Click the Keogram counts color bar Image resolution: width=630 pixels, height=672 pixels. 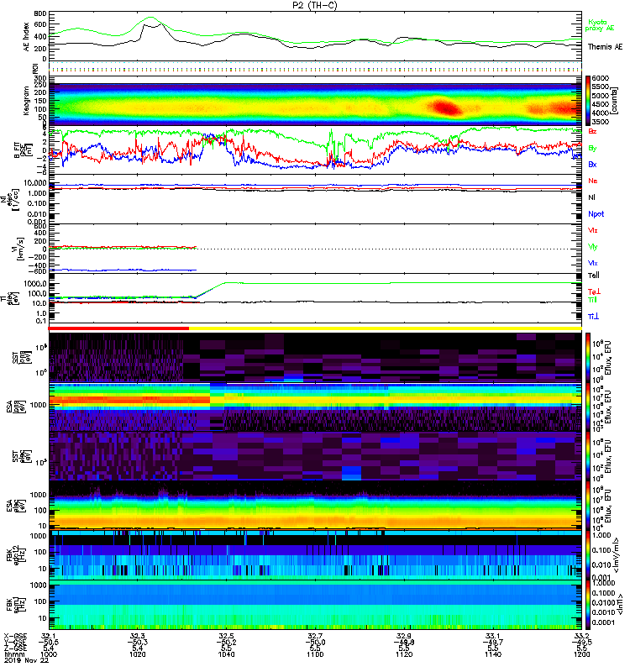click(x=588, y=100)
